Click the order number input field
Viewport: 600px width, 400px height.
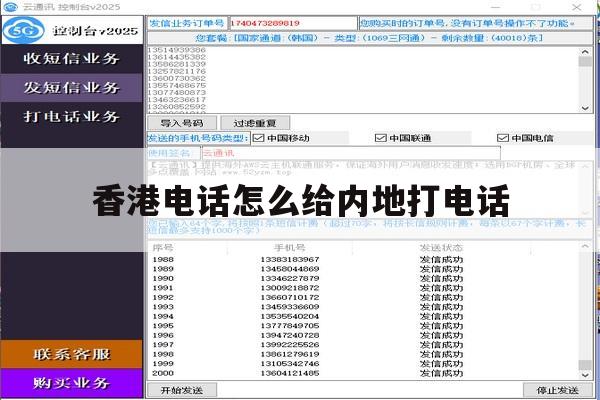tap(293, 23)
